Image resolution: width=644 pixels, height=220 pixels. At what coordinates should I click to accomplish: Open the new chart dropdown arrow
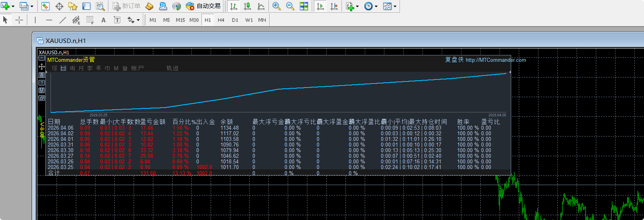(x=13, y=6)
